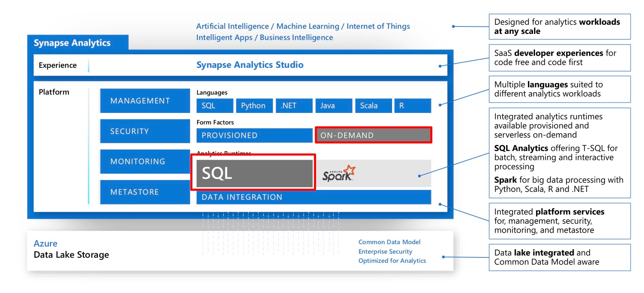Click Enterprise Security text
Viewport: 644px width, 293px height.
(x=385, y=251)
